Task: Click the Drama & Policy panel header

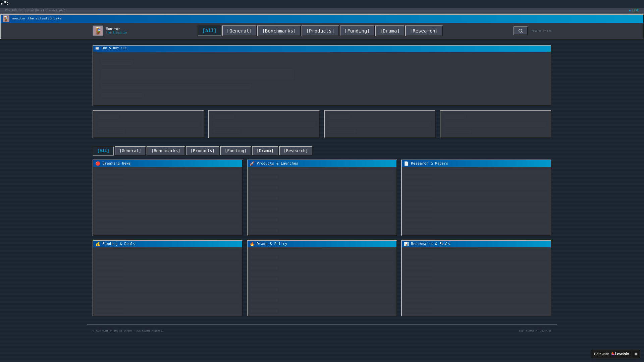Action: click(322, 244)
